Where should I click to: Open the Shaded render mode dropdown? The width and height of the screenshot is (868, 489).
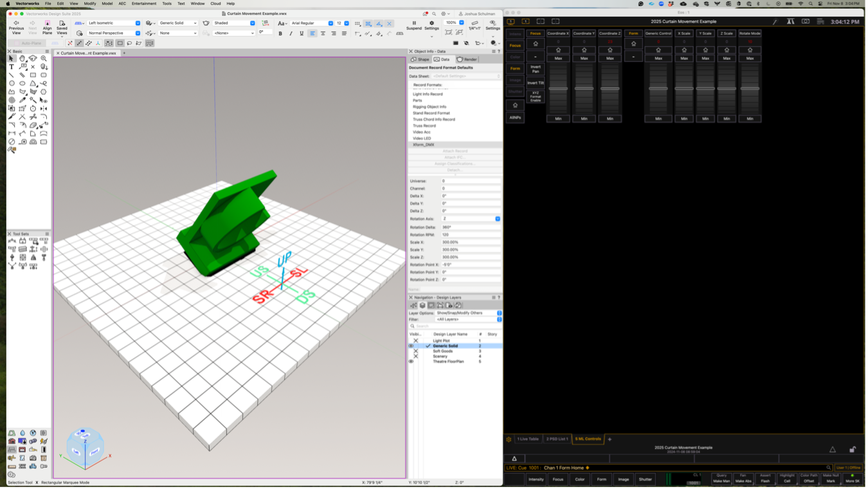coord(234,23)
